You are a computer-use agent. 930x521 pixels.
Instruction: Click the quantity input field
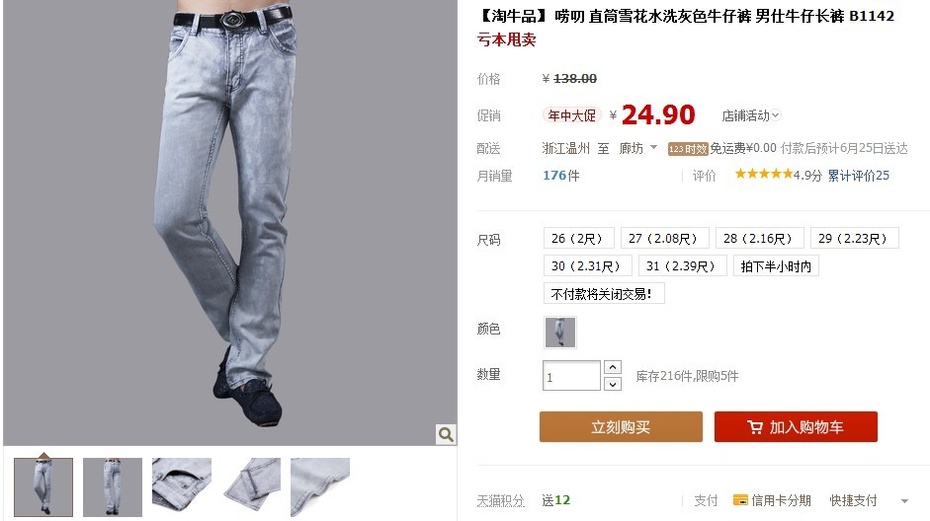[x=572, y=376]
